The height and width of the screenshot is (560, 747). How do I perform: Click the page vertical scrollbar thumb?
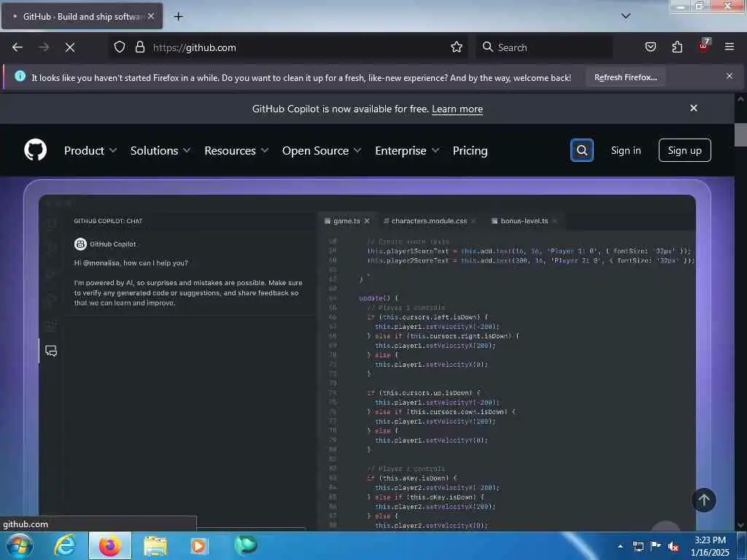(x=740, y=135)
